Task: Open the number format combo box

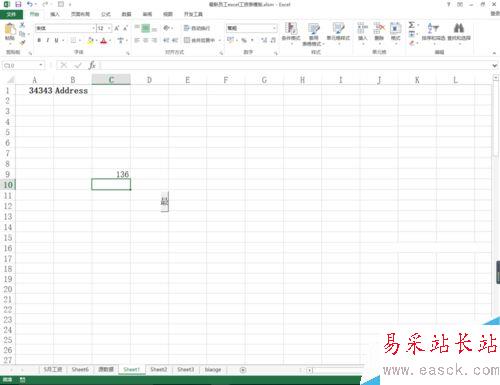Action: pyautogui.click(x=252, y=28)
